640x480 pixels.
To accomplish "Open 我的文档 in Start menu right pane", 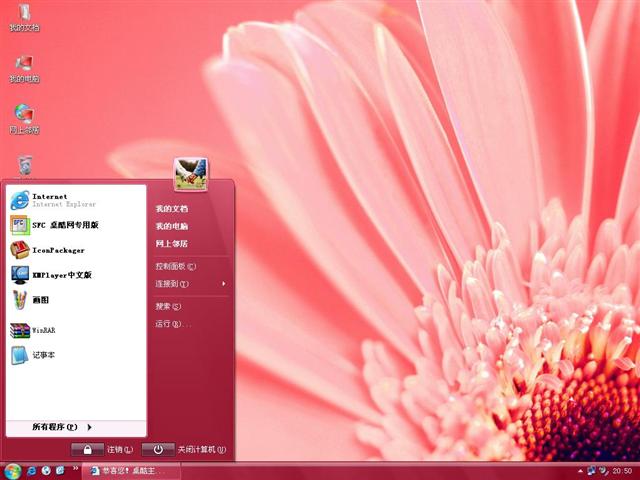I will point(172,209).
